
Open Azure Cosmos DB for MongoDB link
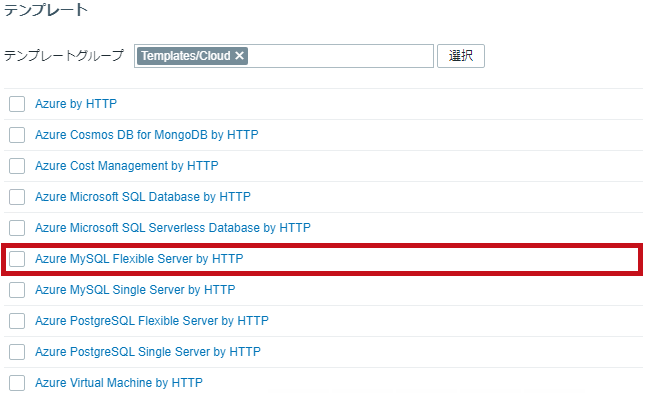click(x=146, y=135)
